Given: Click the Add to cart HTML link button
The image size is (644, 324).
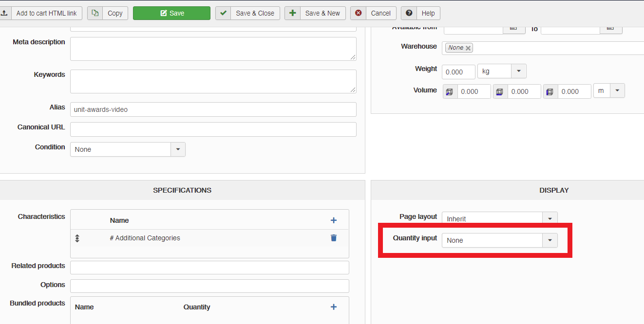Looking at the screenshot, I should click(41, 13).
